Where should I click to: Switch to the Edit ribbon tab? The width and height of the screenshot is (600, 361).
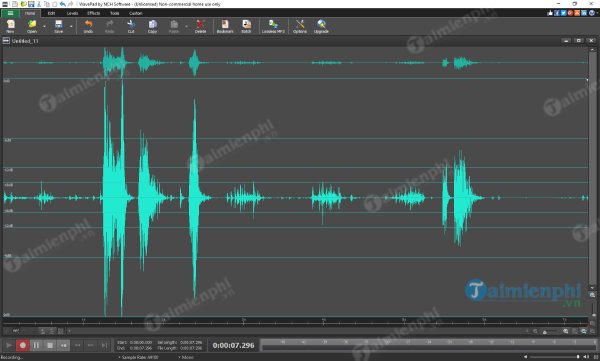[x=51, y=13]
